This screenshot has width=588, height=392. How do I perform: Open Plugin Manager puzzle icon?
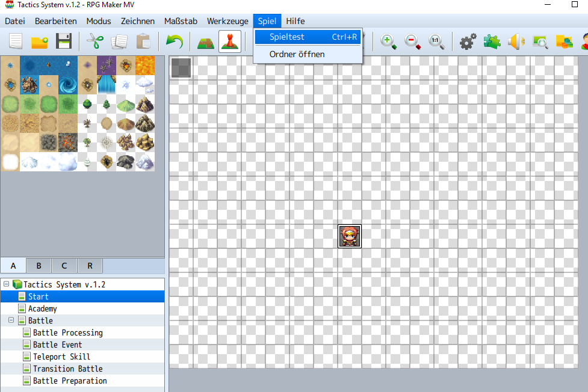[492, 41]
